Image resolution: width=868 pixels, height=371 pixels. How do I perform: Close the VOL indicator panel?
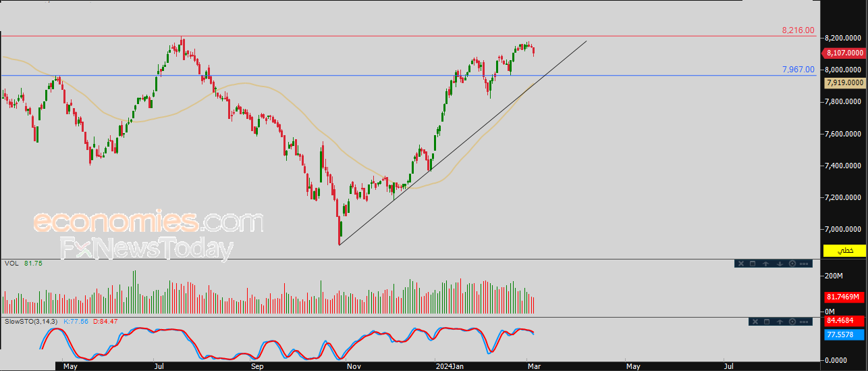coord(741,264)
